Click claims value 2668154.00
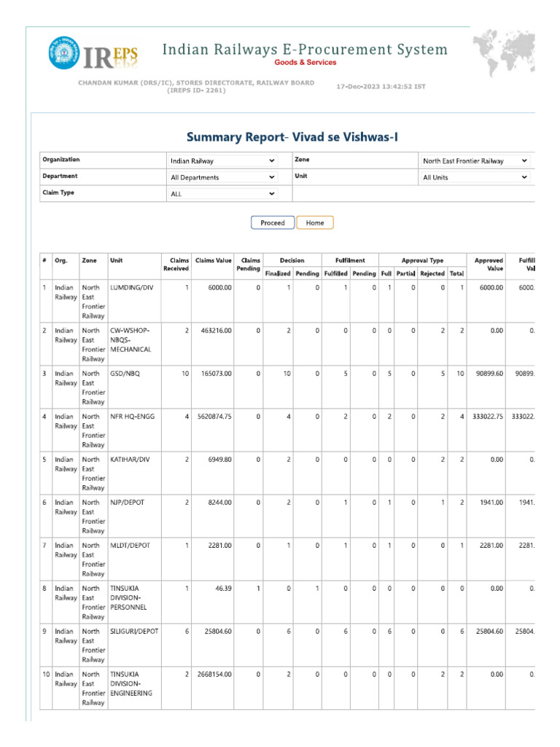The image size is (560, 747). pos(215,675)
